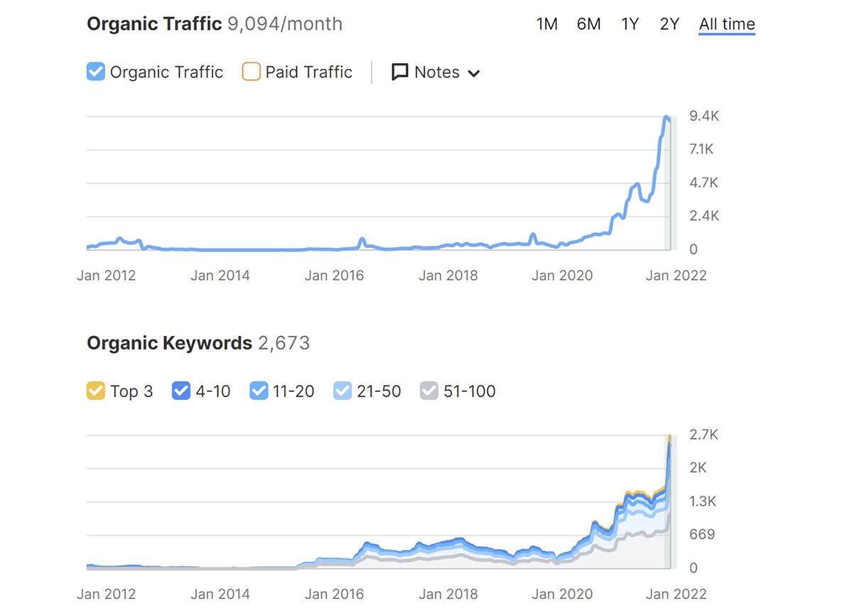Enable the Paid Traffic checkbox
The height and width of the screenshot is (616, 842).
click(x=252, y=72)
